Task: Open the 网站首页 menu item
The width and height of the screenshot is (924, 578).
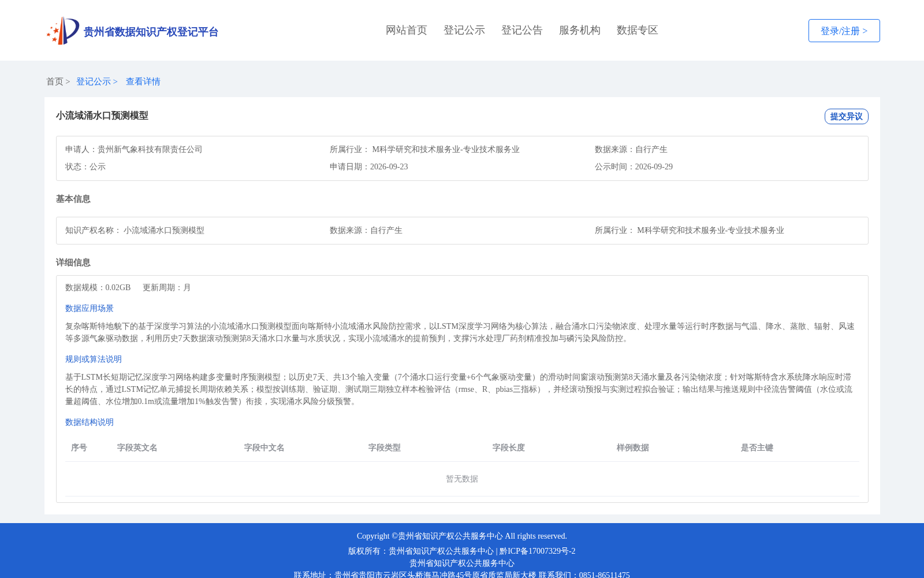Action: point(407,30)
